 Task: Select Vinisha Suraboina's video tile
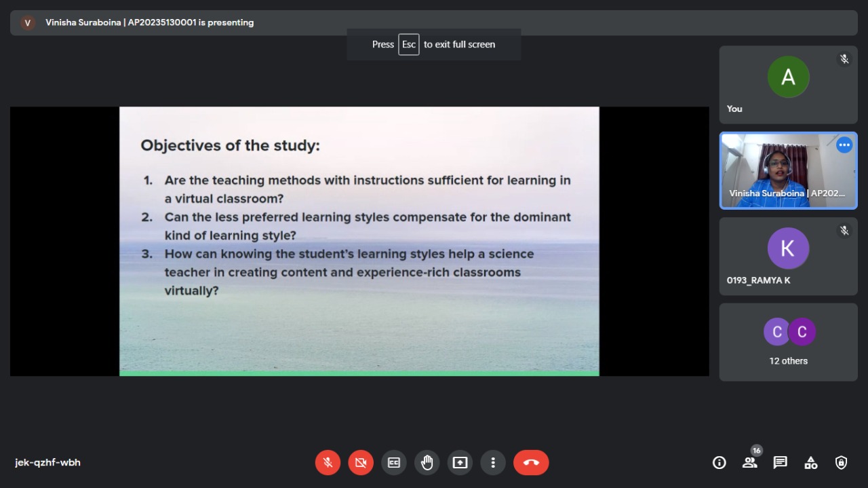pos(788,170)
